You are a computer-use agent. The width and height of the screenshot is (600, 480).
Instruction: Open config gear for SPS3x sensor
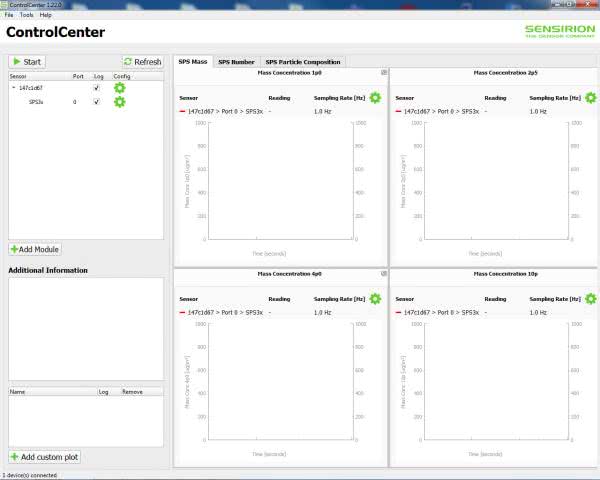coord(120,102)
